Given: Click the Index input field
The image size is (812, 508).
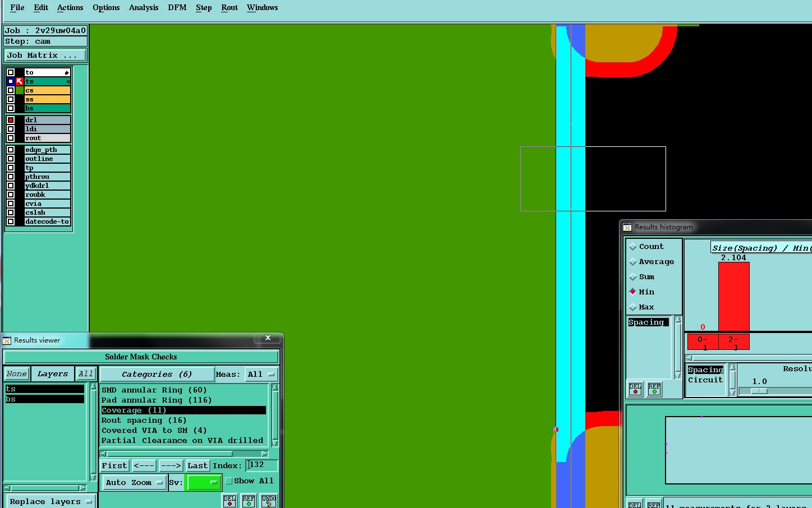Looking at the screenshot, I should 262,465.
